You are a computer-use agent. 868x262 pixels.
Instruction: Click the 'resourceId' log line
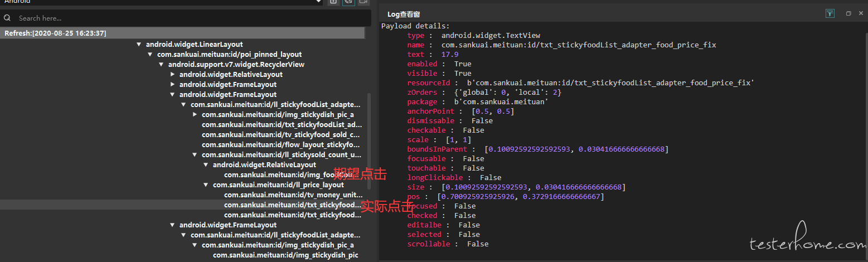[581, 83]
